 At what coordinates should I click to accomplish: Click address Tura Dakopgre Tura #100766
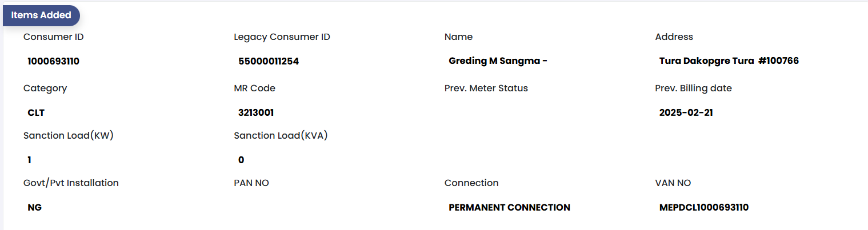coord(729,61)
